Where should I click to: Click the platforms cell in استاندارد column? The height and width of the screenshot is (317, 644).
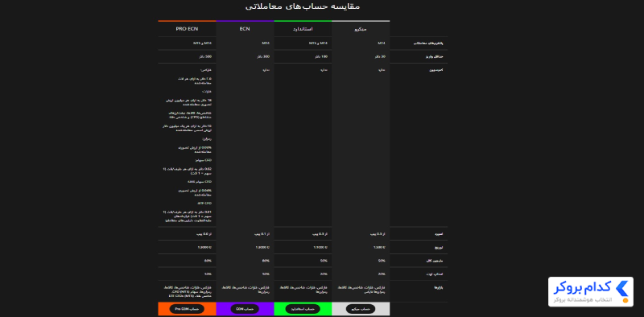coord(318,43)
